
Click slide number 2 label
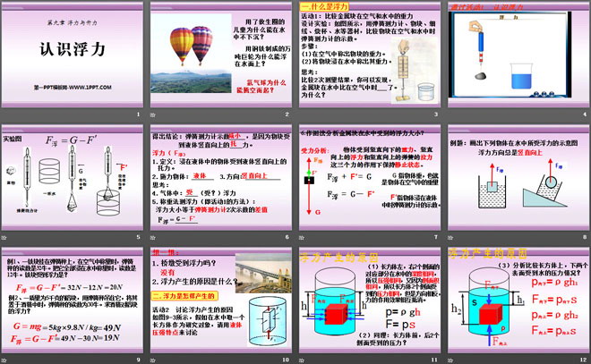click(287, 114)
